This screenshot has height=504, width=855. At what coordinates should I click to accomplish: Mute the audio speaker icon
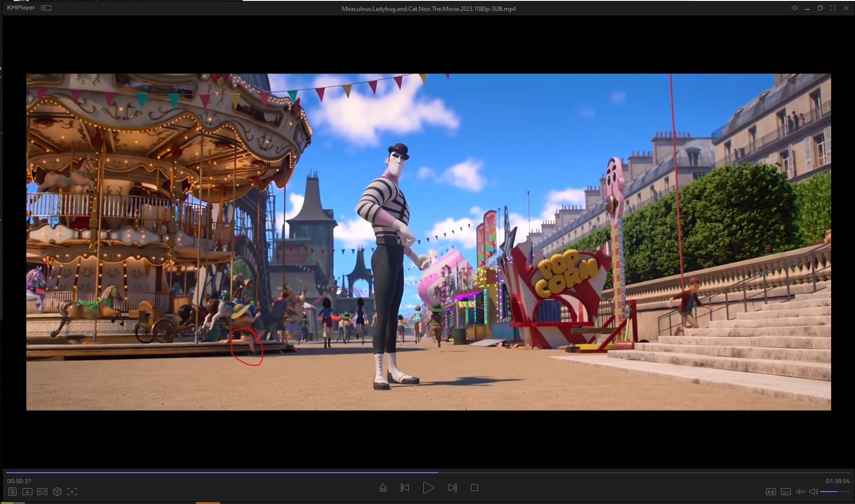coord(813,492)
